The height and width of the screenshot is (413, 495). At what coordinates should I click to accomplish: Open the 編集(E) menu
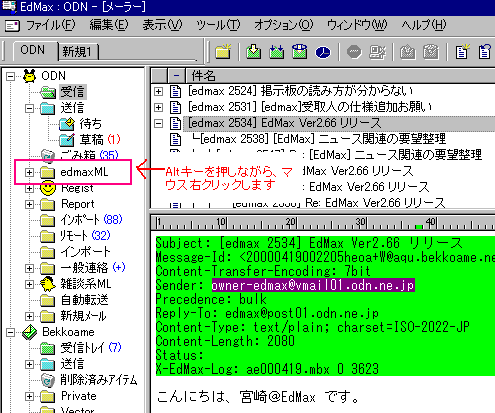pyautogui.click(x=109, y=25)
